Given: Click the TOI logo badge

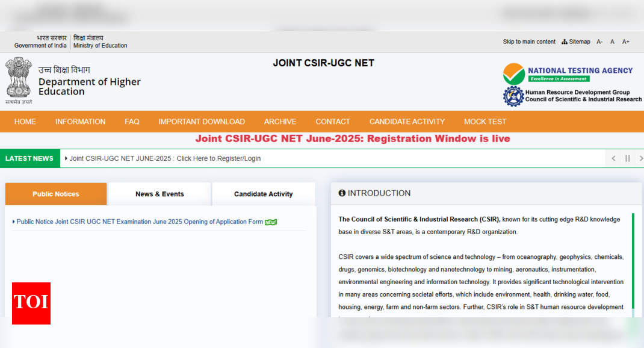Looking at the screenshot, I should [31, 303].
